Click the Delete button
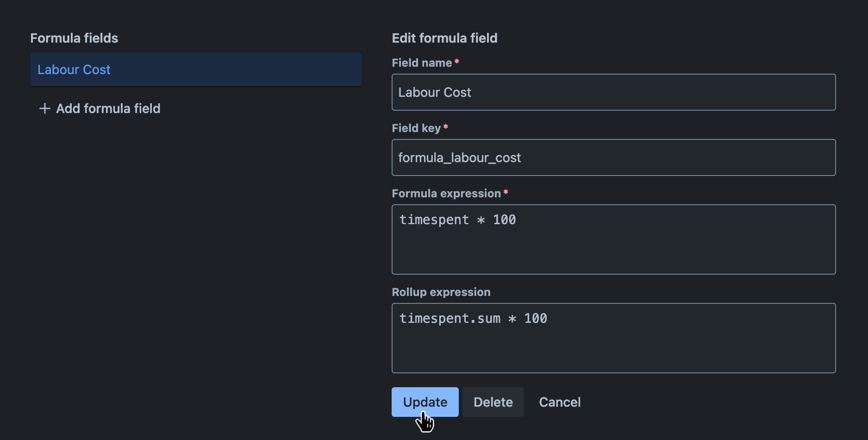 (x=493, y=402)
